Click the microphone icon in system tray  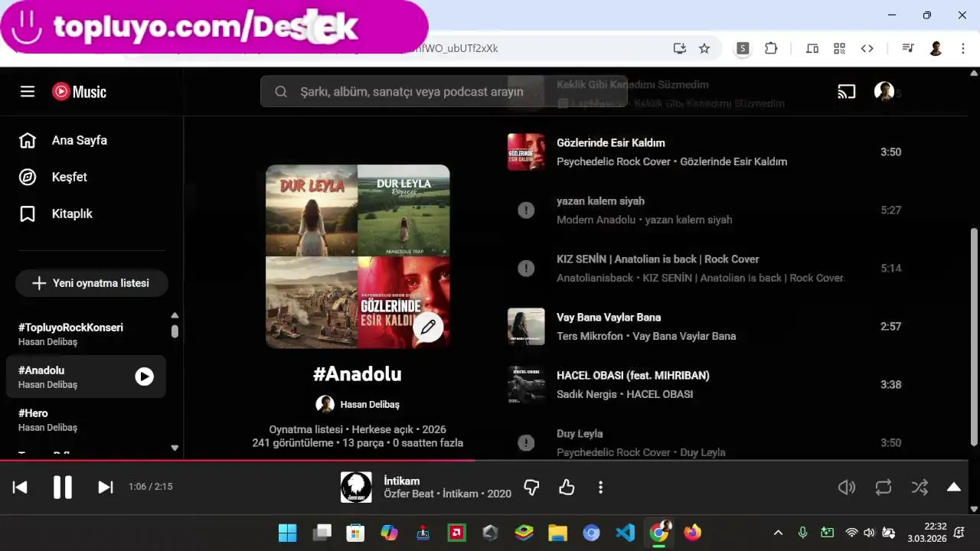pos(802,533)
